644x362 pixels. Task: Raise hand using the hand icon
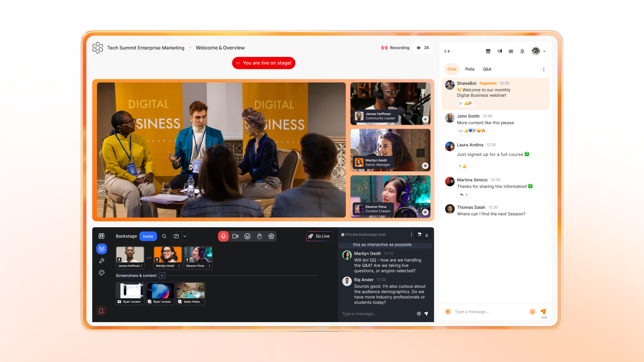259,236
